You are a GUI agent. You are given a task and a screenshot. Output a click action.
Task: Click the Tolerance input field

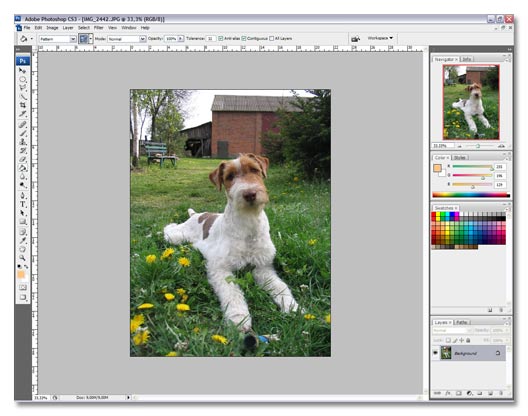coord(211,39)
